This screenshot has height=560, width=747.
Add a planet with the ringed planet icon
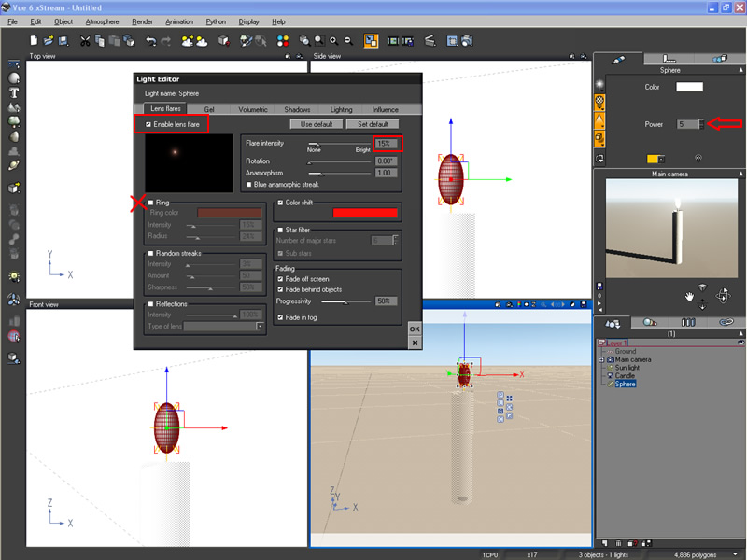[14, 165]
